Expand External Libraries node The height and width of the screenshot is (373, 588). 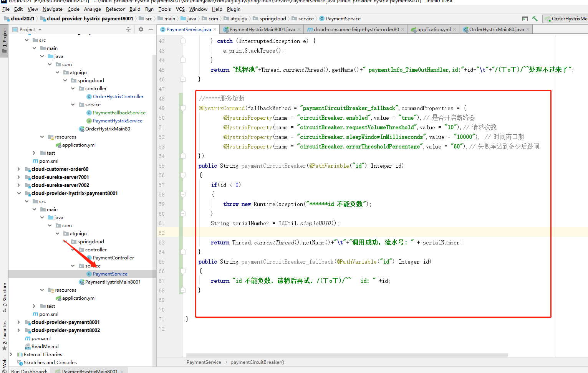(x=11, y=355)
